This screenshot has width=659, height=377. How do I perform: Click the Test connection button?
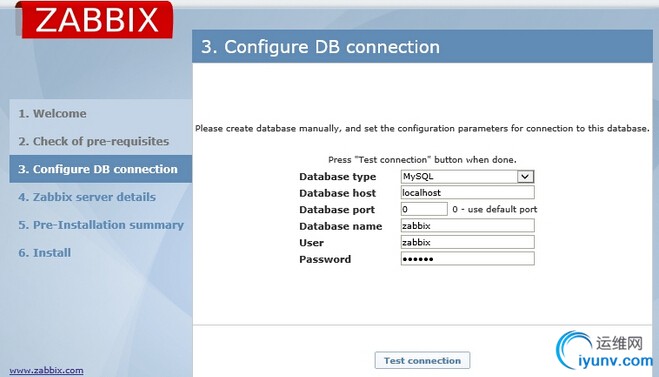422,361
